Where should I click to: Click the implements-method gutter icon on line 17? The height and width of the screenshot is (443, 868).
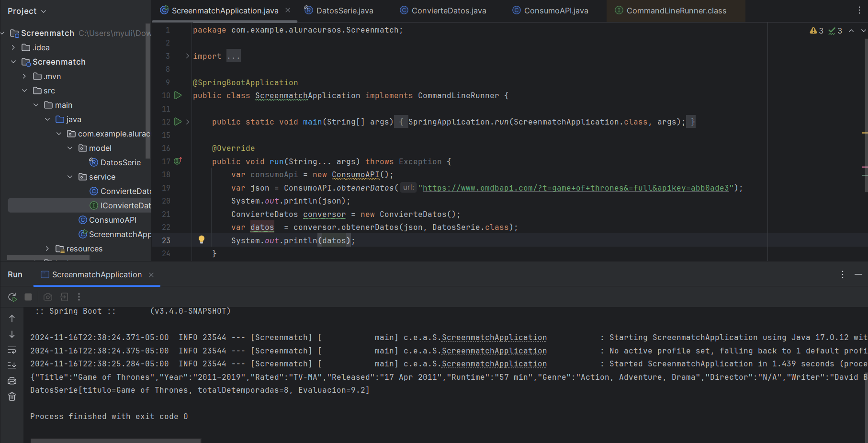coord(178,161)
